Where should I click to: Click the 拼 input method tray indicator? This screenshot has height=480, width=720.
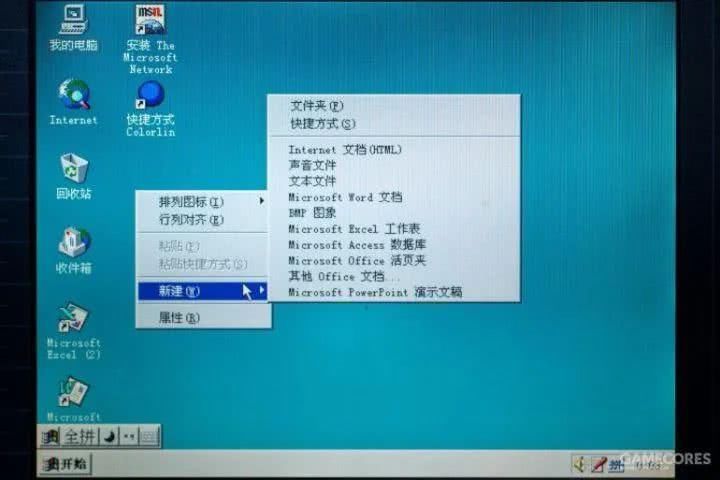click(616, 465)
